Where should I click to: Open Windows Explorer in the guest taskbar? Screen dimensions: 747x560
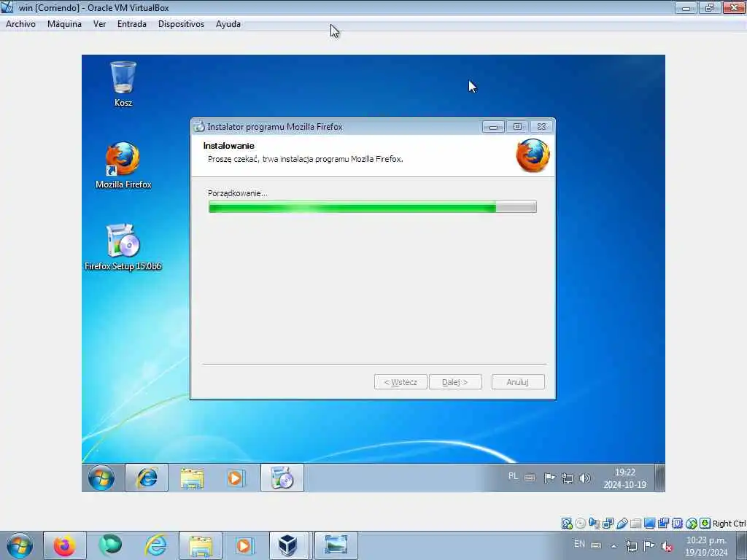coord(192,478)
